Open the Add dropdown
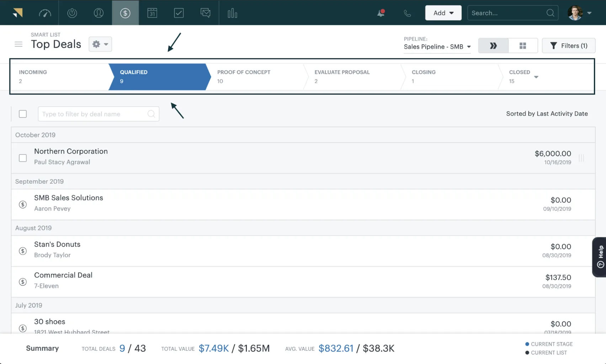 click(443, 13)
